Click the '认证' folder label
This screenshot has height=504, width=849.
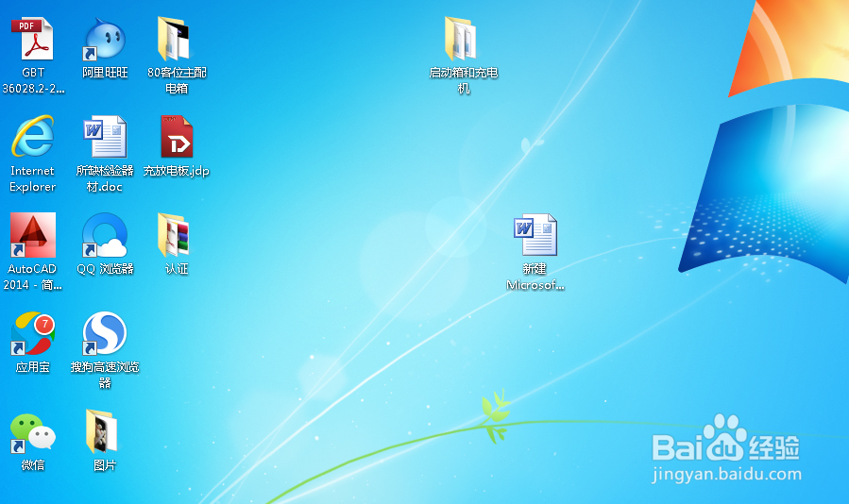[177, 269]
